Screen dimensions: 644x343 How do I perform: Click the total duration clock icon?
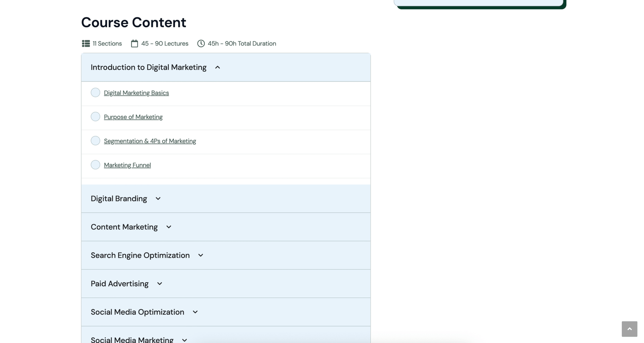[x=201, y=43]
